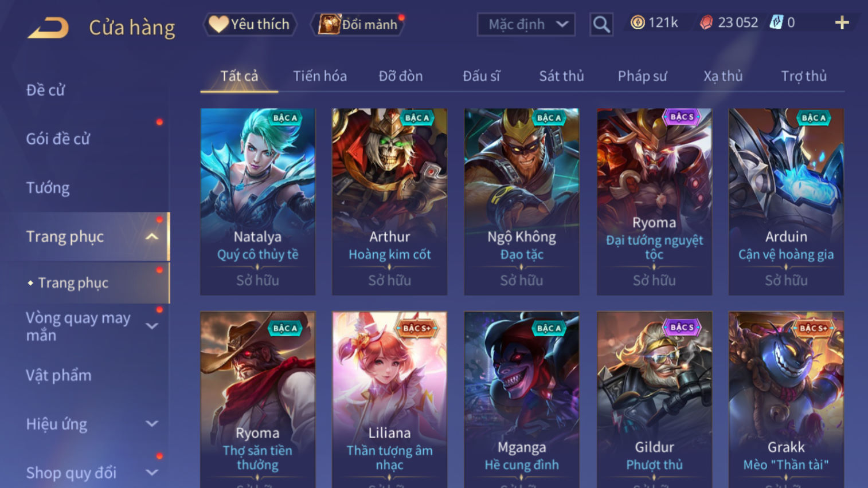868x488 pixels.
Task: Click the back arrow icon
Action: pyautogui.click(x=48, y=27)
